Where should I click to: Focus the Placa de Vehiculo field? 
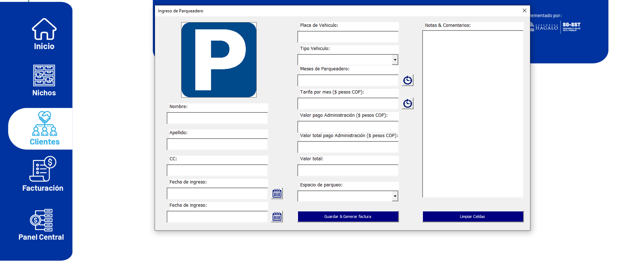[x=348, y=37]
